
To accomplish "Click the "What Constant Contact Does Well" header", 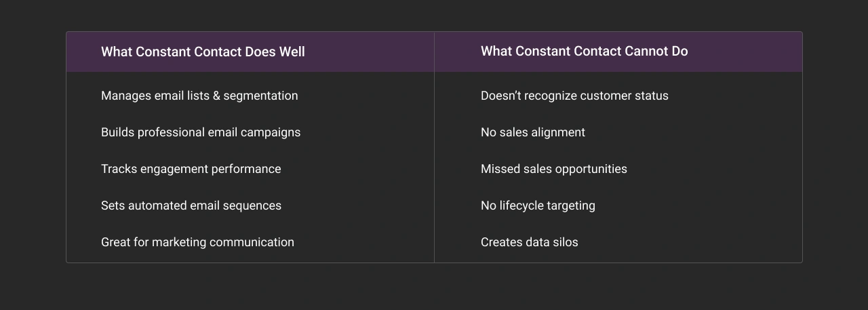I will click(203, 52).
